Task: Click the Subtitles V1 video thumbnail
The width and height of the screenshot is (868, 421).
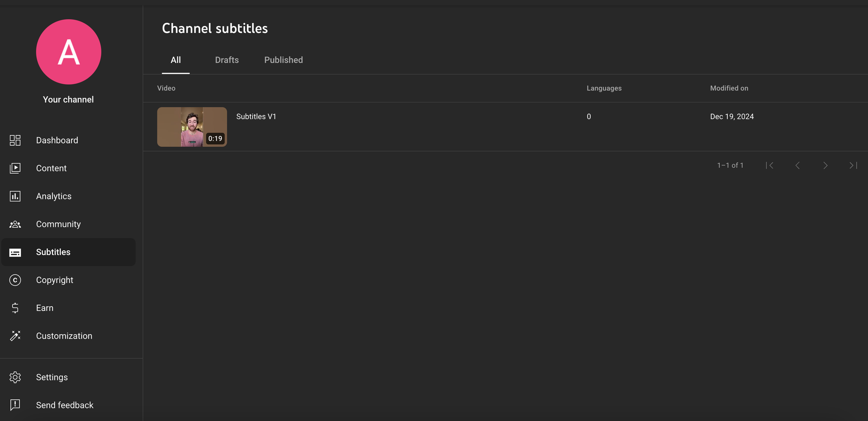Action: [192, 127]
